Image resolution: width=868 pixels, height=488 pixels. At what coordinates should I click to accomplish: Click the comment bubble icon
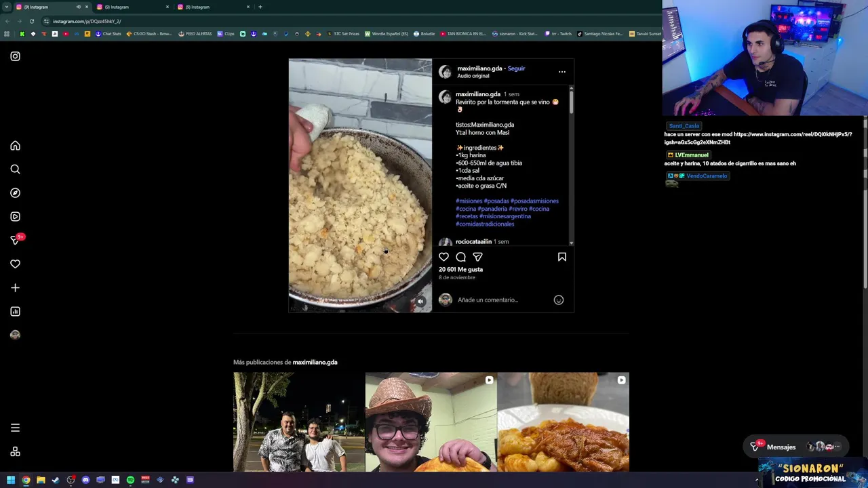point(460,257)
